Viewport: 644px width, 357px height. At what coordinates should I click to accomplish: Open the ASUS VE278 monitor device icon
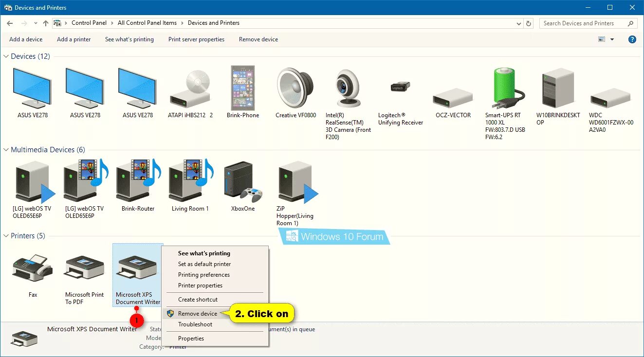tap(32, 88)
